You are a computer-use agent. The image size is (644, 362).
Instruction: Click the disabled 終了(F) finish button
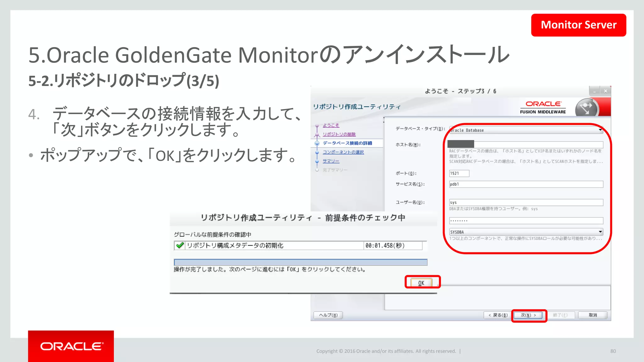[x=560, y=315]
